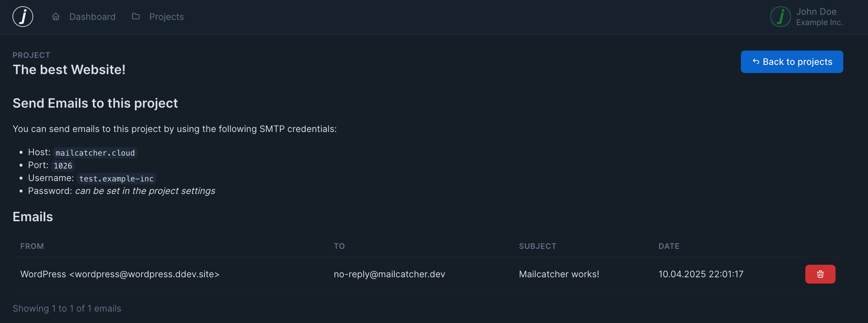Open the Projects menu item
868x323 pixels.
click(166, 17)
